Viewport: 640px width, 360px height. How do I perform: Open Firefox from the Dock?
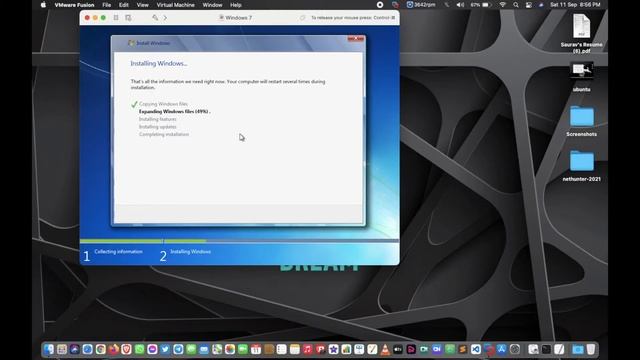[x=113, y=349]
